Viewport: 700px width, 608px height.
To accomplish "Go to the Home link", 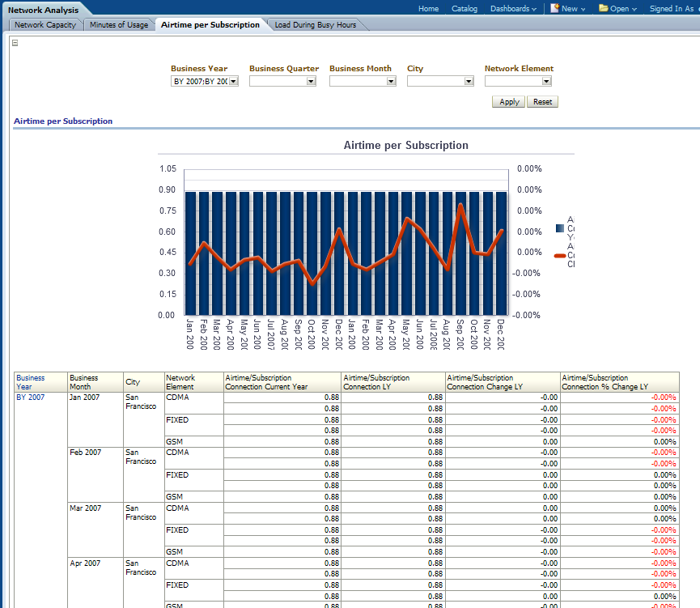I will pos(428,9).
